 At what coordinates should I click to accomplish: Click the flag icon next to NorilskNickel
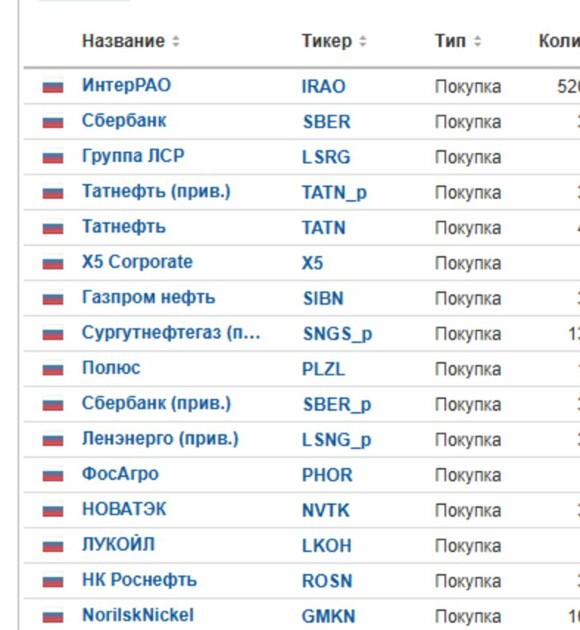(53, 617)
